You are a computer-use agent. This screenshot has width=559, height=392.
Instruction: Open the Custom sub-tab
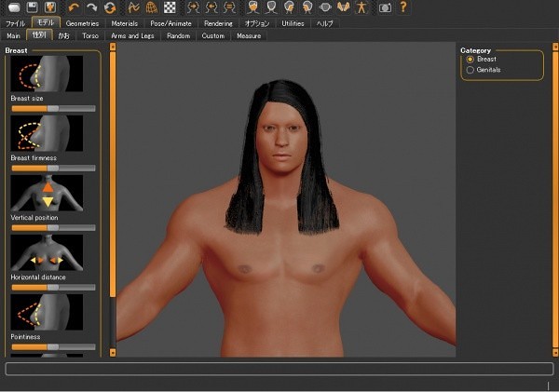click(x=213, y=36)
